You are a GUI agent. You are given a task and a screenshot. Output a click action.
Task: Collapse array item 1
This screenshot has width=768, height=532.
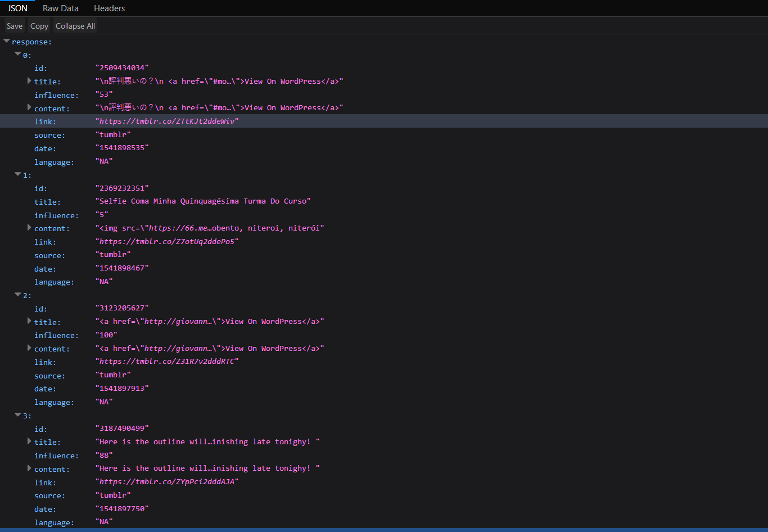(17, 175)
